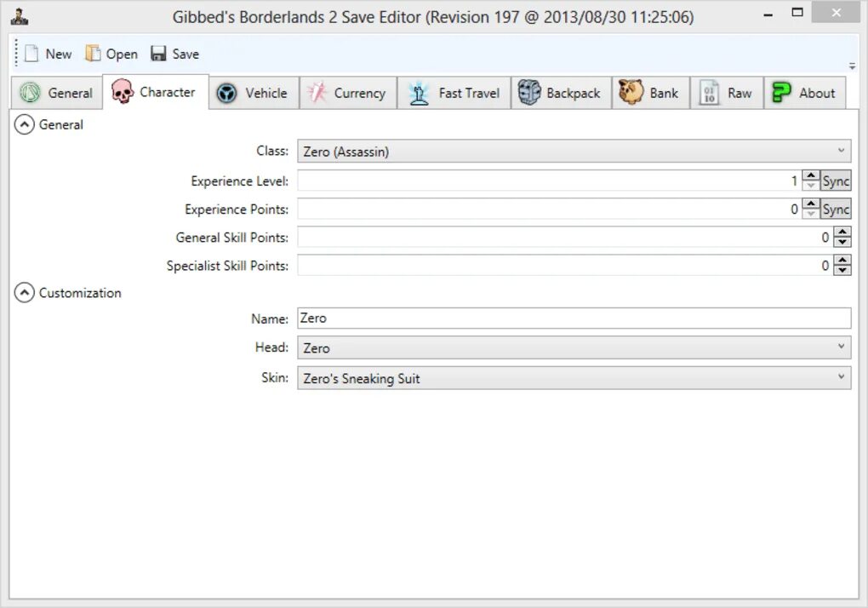Collapse the Customization section expander
Viewport: 868px width, 608px height.
tap(24, 292)
